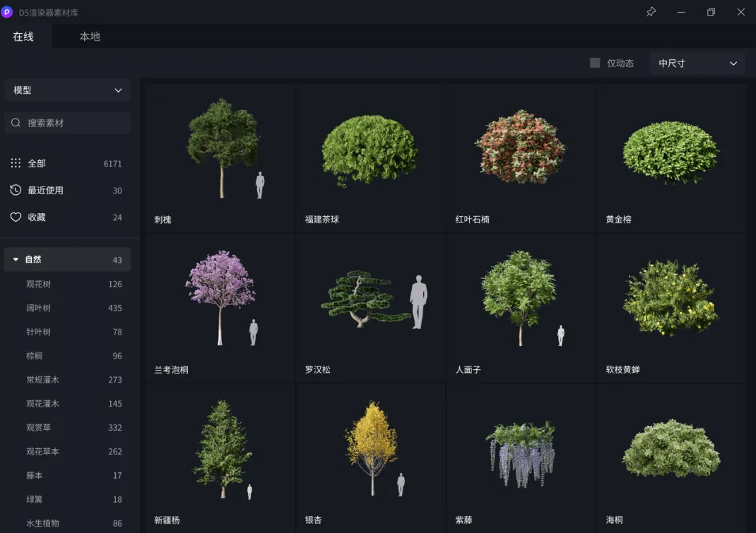Image resolution: width=756 pixels, height=533 pixels.
Task: Maximize or restore the window
Action: click(x=711, y=12)
